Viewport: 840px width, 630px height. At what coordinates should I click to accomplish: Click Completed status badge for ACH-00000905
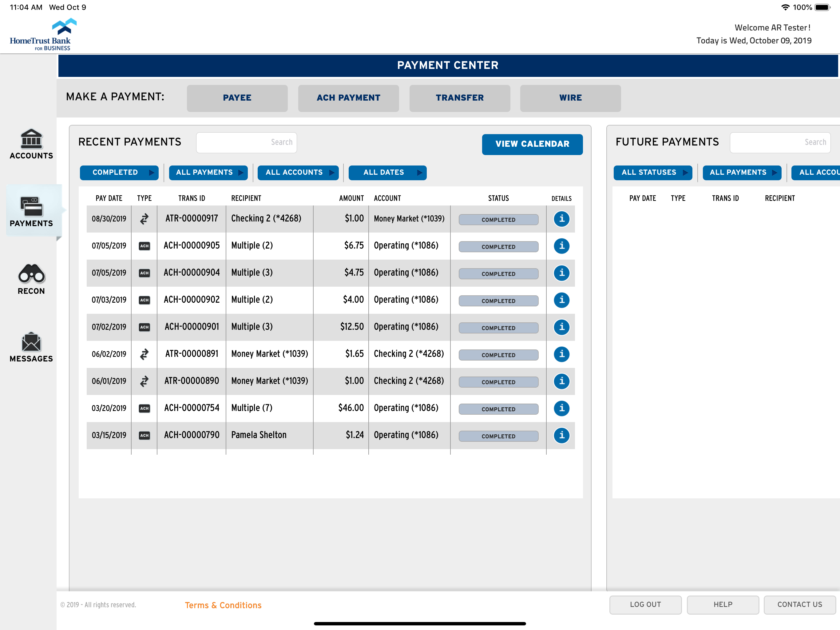click(x=499, y=247)
